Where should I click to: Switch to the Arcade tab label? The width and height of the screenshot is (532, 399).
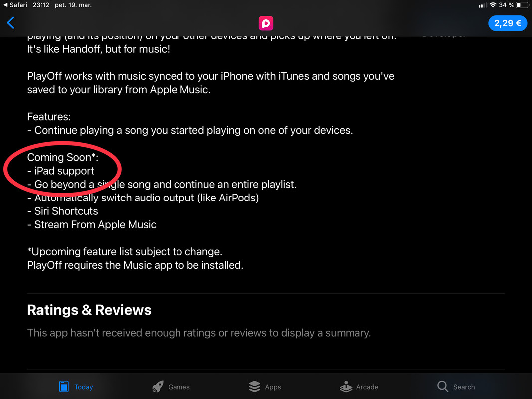tap(367, 387)
